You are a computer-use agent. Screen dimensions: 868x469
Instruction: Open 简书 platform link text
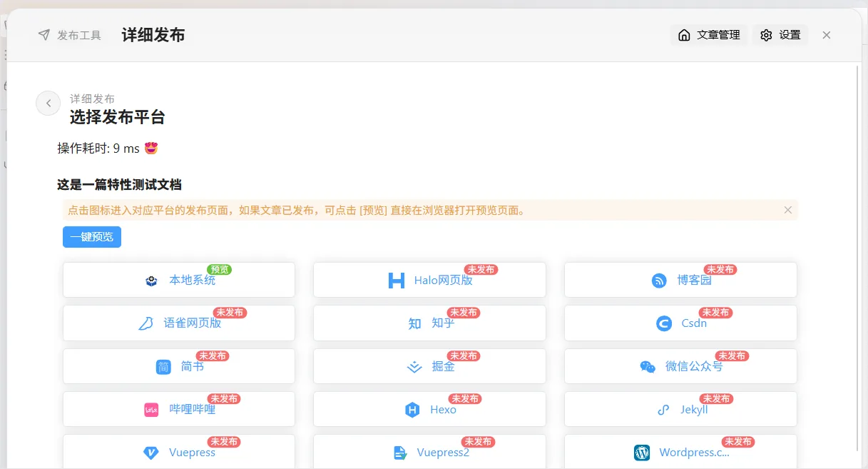click(193, 367)
